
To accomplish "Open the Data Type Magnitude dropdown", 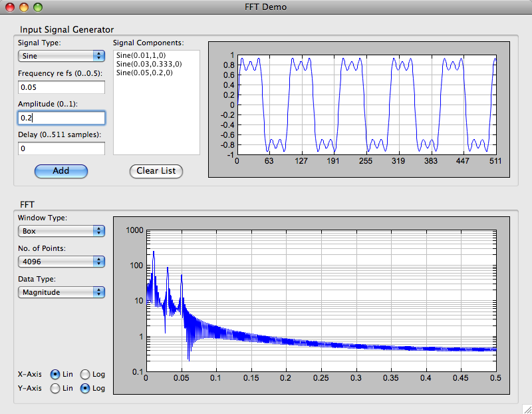I will coord(61,292).
